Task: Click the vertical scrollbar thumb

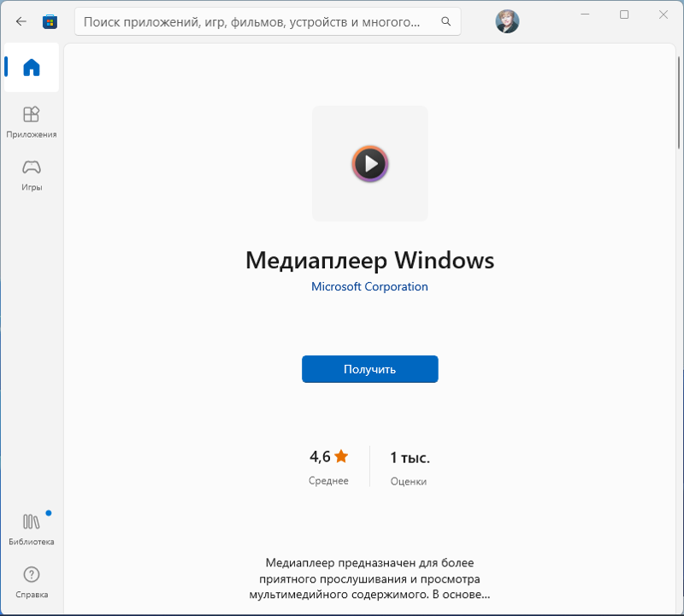Action: pos(679,103)
